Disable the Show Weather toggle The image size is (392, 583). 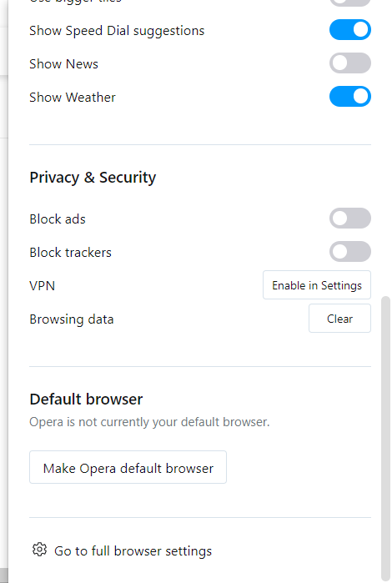pyautogui.click(x=350, y=97)
